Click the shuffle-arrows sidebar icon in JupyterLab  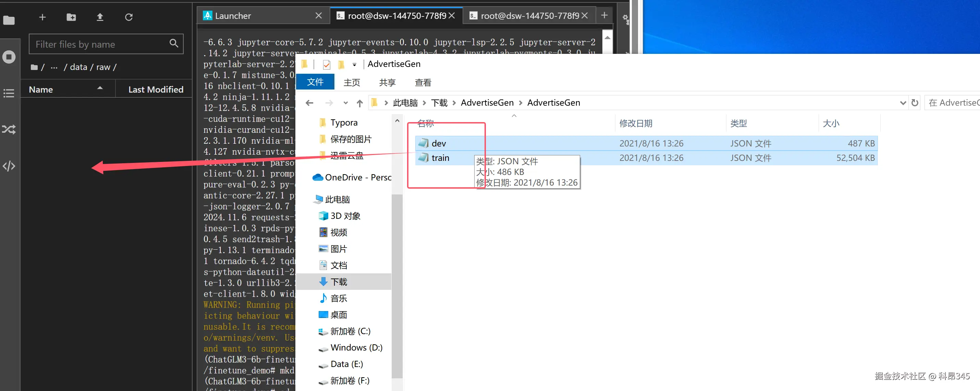(x=9, y=129)
